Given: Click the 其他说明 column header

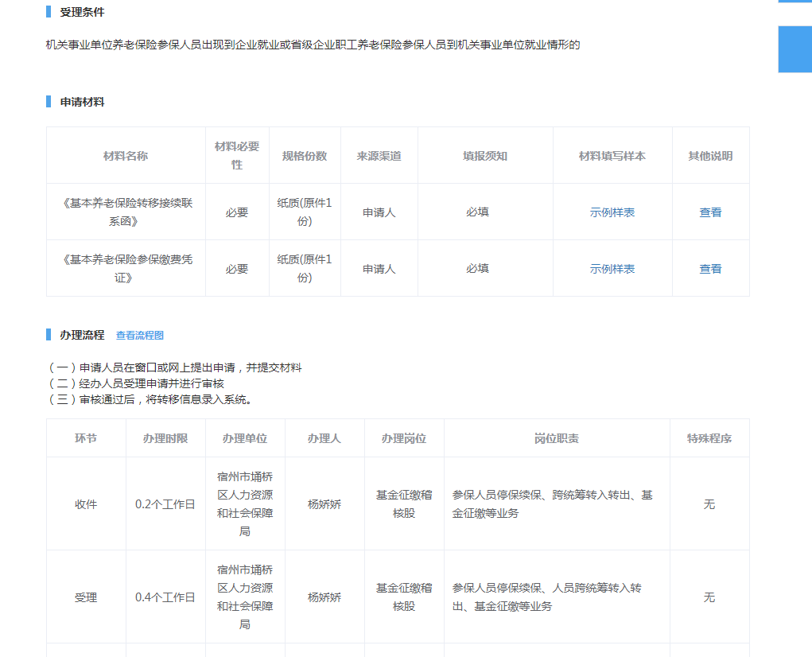Looking at the screenshot, I should pos(710,156).
